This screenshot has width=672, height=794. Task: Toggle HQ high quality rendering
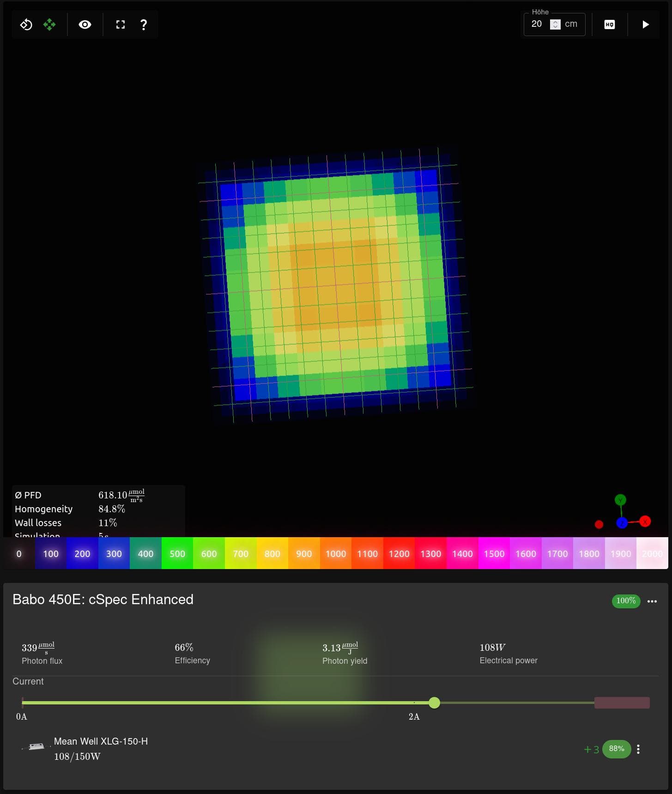tap(609, 24)
